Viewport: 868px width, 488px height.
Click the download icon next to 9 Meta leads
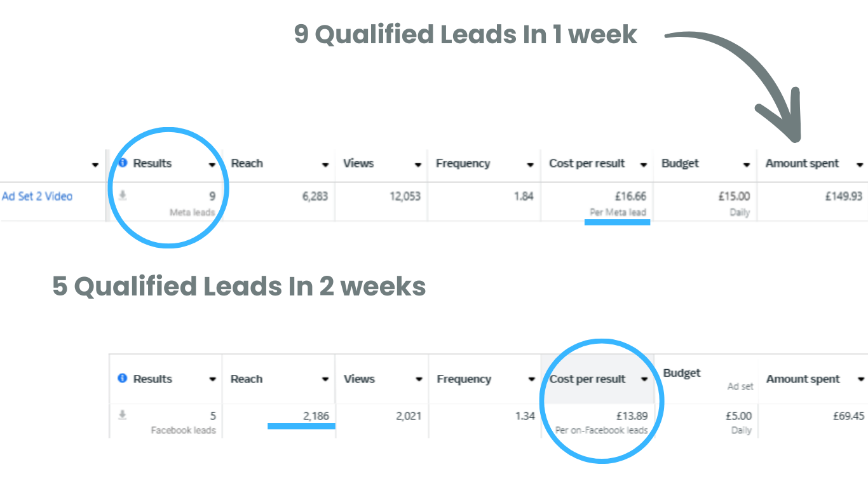(123, 196)
